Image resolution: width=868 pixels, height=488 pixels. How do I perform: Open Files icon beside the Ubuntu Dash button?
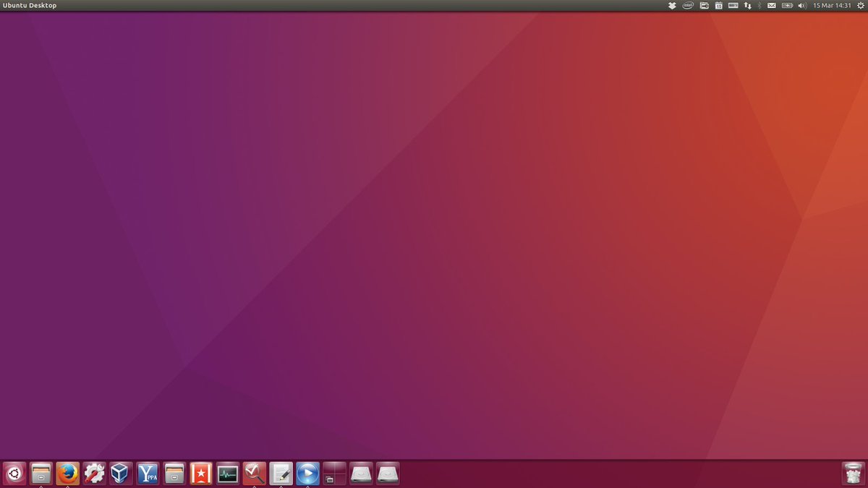pyautogui.click(x=41, y=474)
